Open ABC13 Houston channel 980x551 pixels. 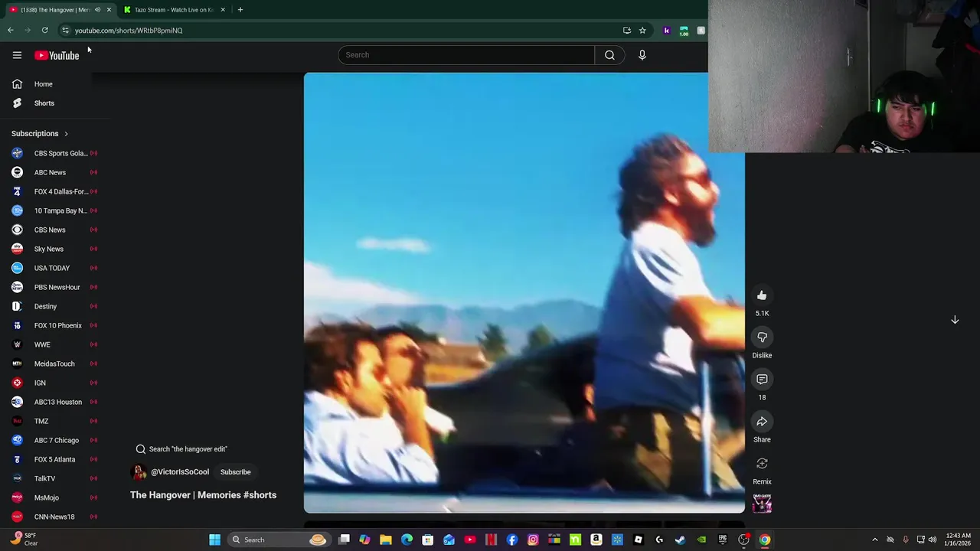tap(54, 402)
